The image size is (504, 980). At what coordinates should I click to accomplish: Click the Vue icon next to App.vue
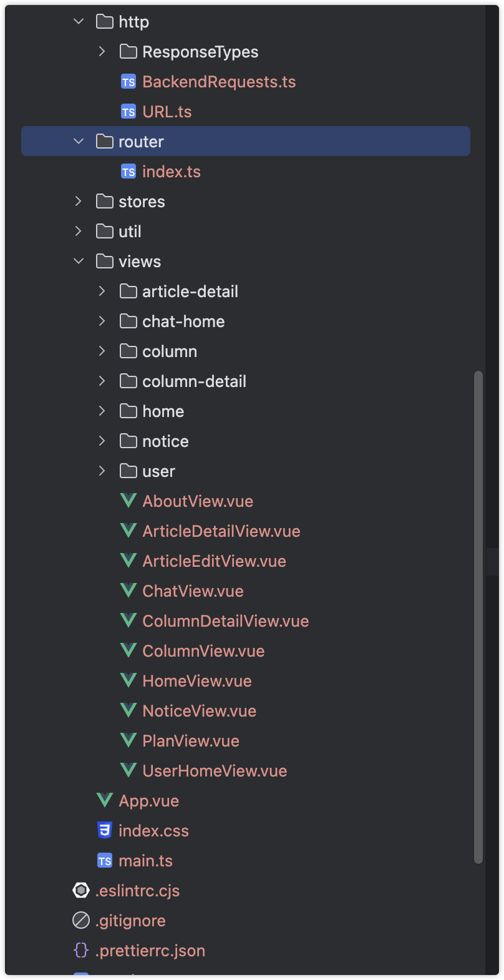105,801
